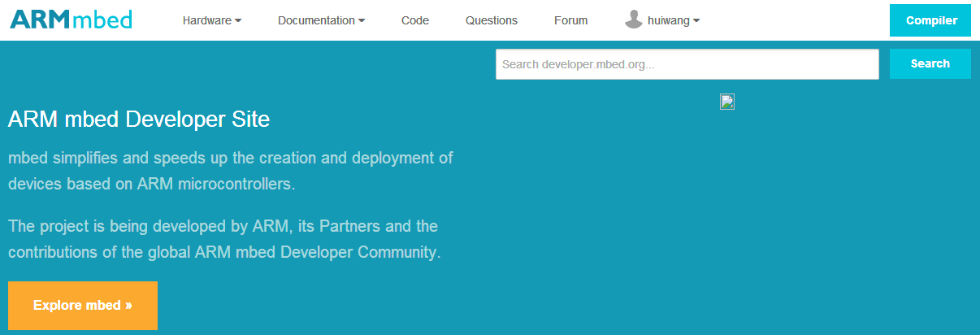
Task: Focus the Search developer.mbed.org field
Action: pos(687,64)
